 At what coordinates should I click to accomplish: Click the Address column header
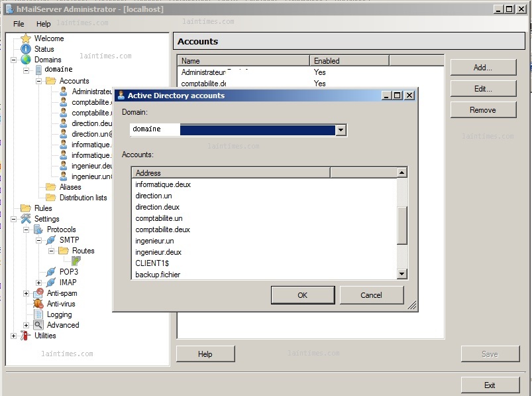tap(231, 173)
